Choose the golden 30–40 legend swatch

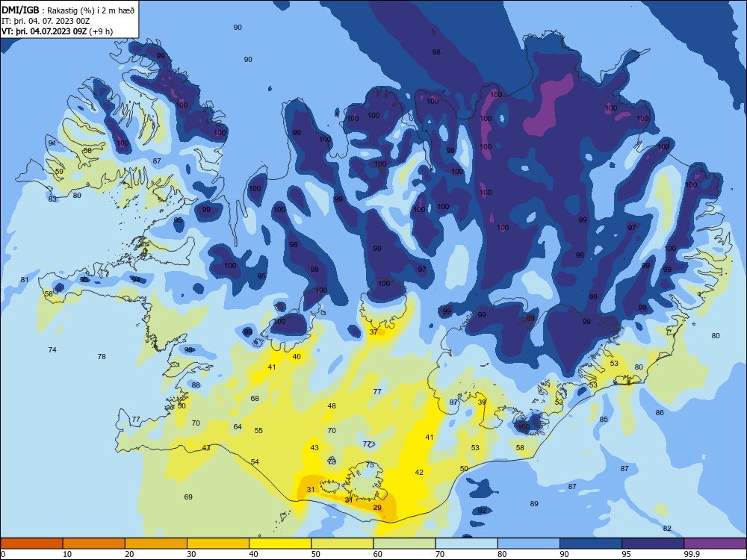coord(218,544)
